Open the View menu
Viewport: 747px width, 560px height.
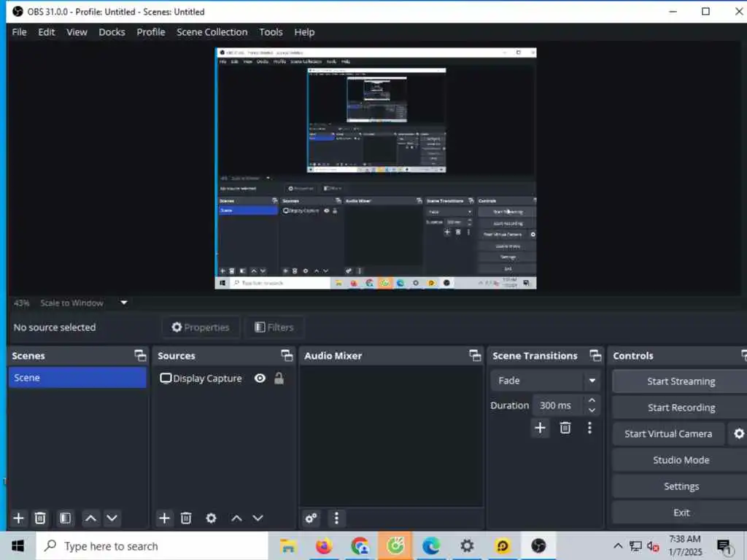[x=77, y=32]
